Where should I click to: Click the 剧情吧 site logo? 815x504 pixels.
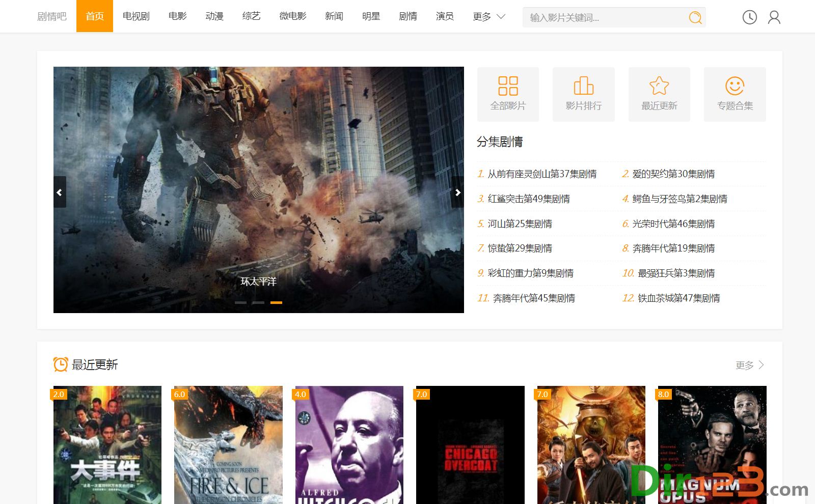pos(52,16)
